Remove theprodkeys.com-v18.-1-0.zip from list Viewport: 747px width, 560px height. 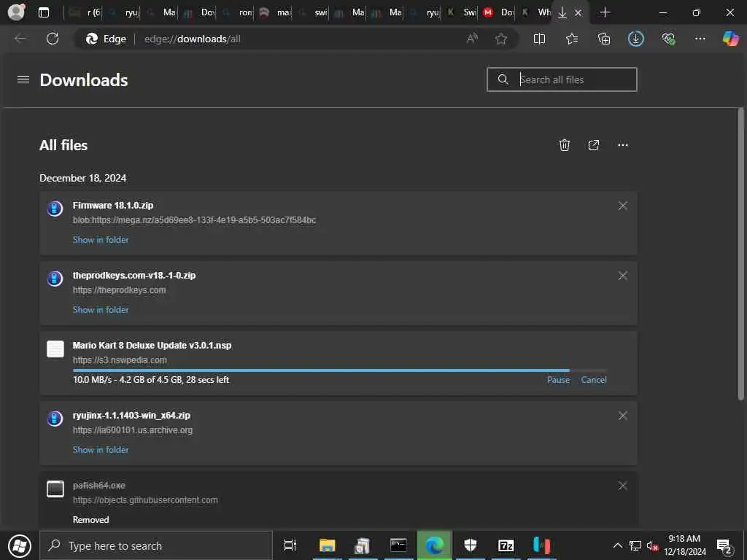[622, 276]
